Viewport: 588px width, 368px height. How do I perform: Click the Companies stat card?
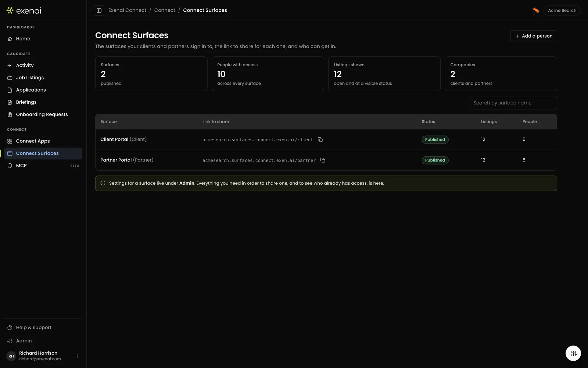(x=501, y=74)
